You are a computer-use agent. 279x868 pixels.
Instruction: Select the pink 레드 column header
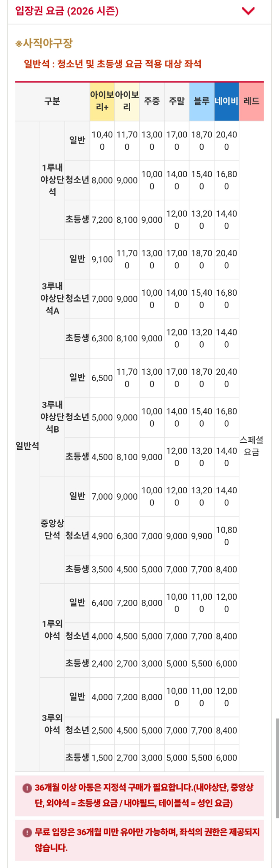point(251,101)
